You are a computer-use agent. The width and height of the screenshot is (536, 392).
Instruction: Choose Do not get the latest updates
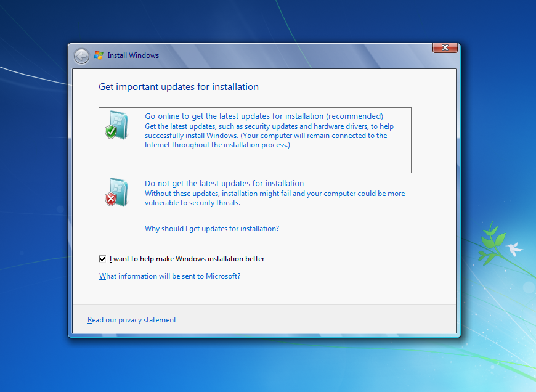pos(224,183)
